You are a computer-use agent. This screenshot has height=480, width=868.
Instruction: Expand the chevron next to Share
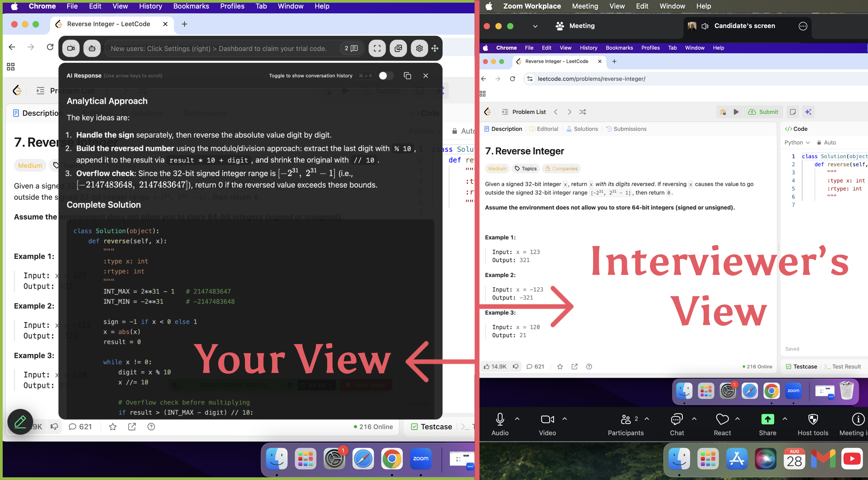(x=785, y=419)
